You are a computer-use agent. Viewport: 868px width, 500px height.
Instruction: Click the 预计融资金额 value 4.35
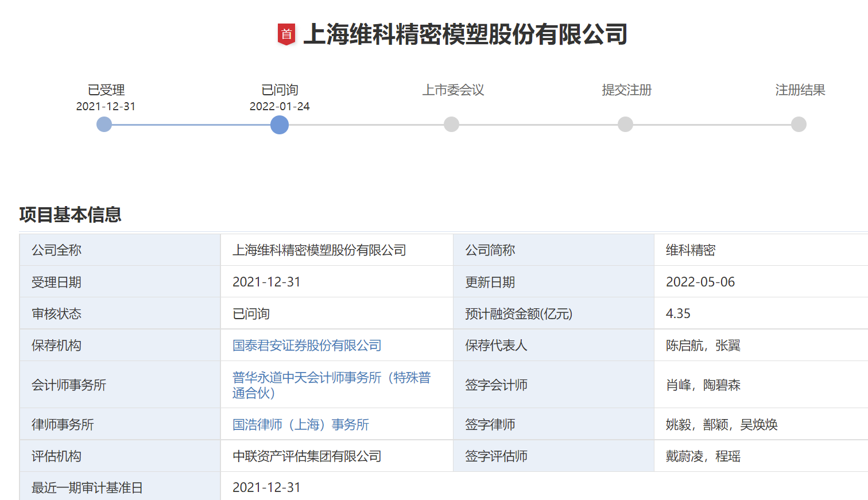pyautogui.click(x=678, y=314)
